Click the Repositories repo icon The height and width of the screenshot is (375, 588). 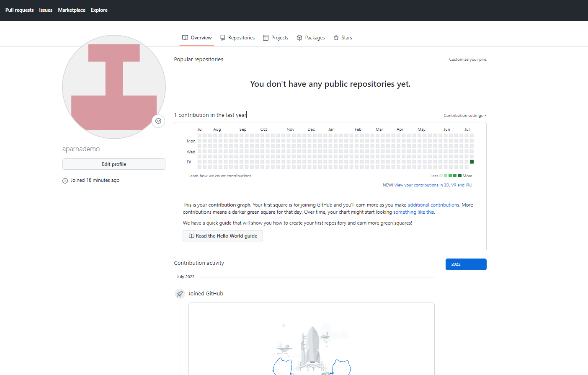coord(223,37)
